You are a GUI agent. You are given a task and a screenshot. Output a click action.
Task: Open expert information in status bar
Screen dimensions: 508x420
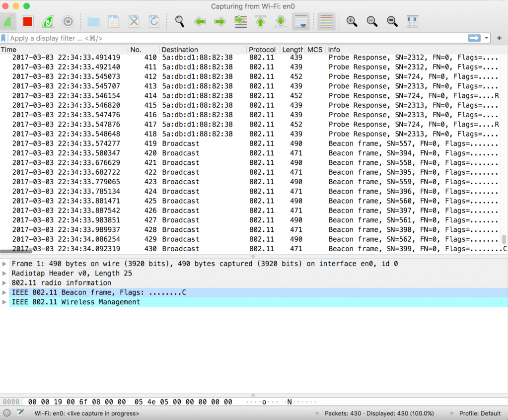click(x=7, y=413)
